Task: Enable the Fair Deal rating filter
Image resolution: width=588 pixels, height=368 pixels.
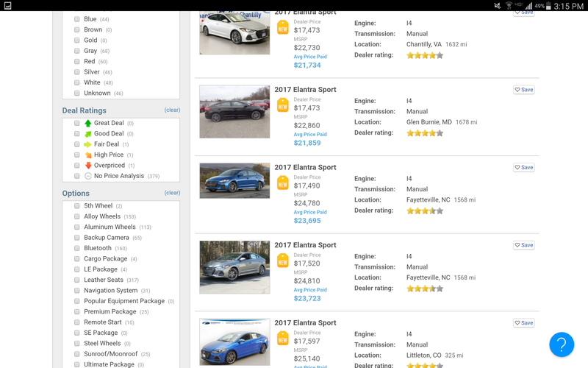Action: [x=77, y=144]
